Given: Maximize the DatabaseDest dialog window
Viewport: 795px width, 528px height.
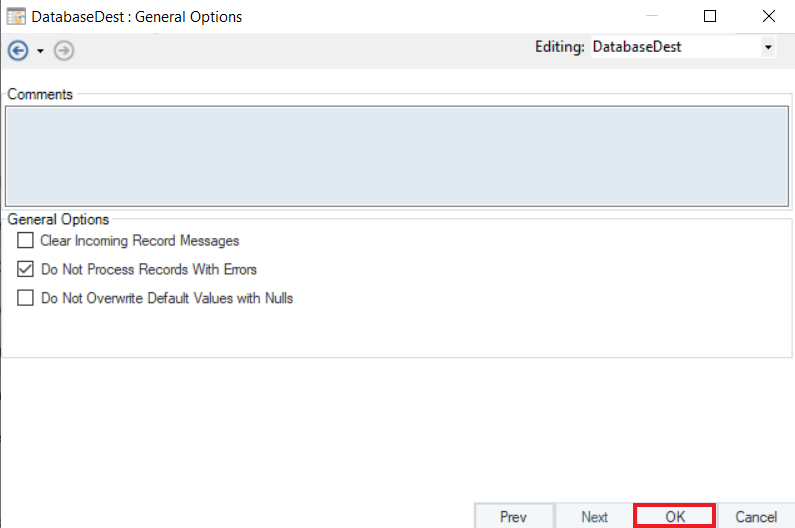Looking at the screenshot, I should click(710, 16).
